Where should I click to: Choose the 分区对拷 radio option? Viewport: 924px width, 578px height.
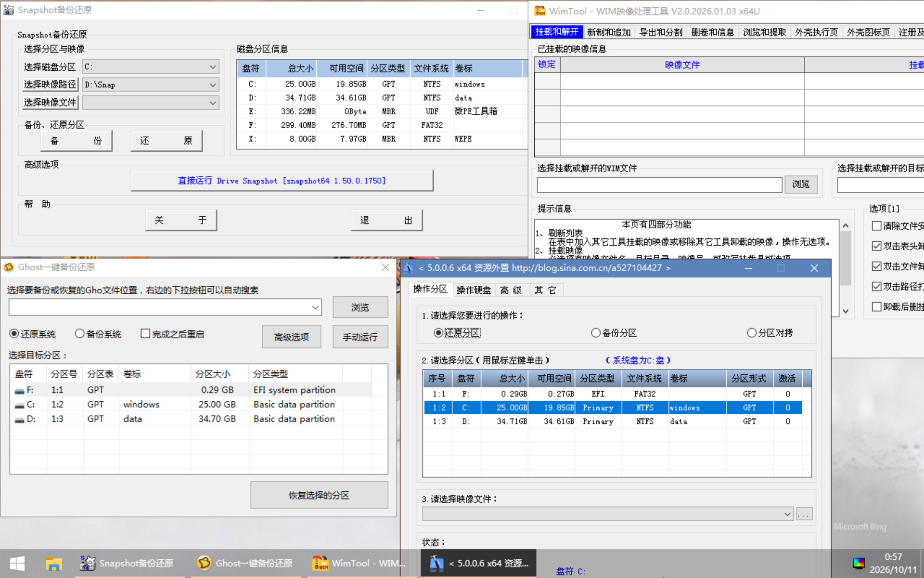coord(752,333)
